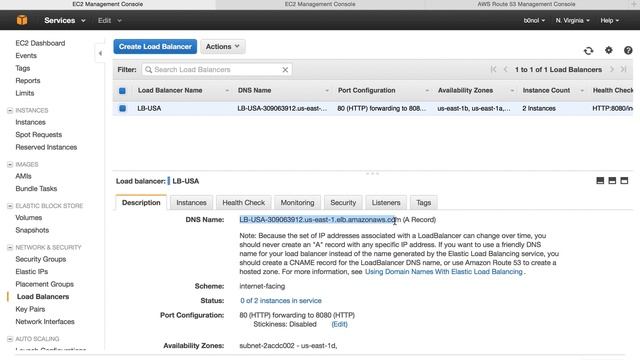This screenshot has height=360, width=640.
Task: Open Reserved Instances in sidebar
Action: pos(46,147)
